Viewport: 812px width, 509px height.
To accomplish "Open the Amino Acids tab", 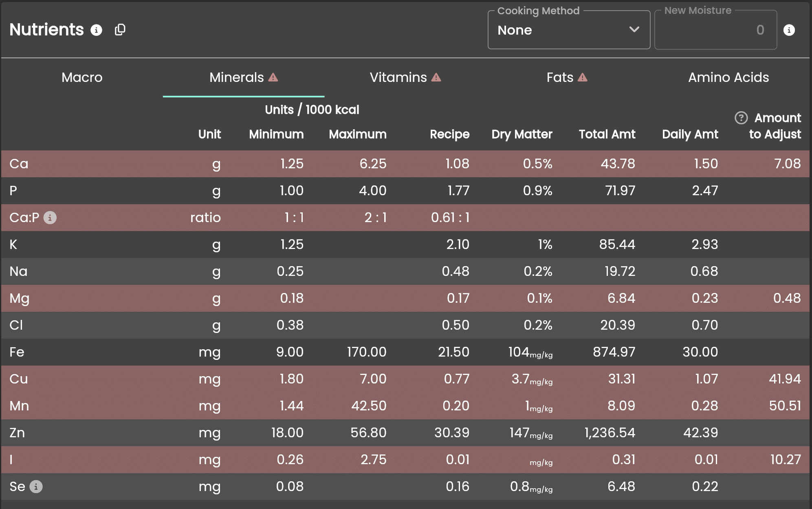I will click(728, 77).
